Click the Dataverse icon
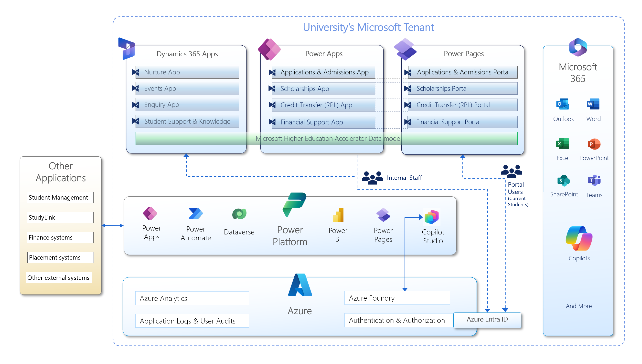The height and width of the screenshot is (364, 642). point(239,214)
